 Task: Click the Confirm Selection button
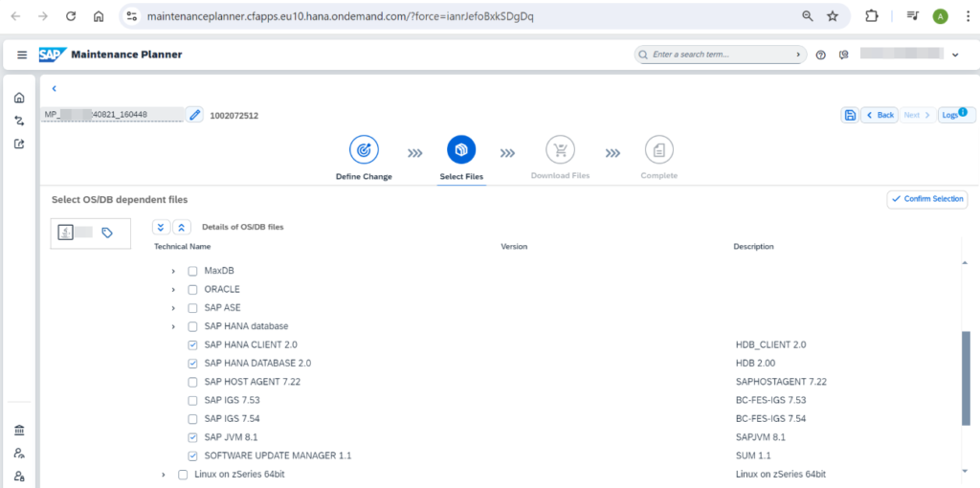coord(926,199)
